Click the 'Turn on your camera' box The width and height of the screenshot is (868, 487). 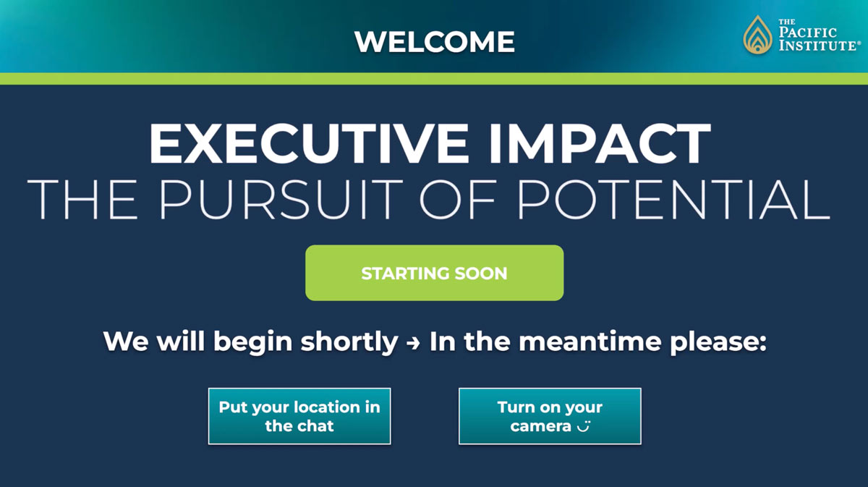(550, 416)
